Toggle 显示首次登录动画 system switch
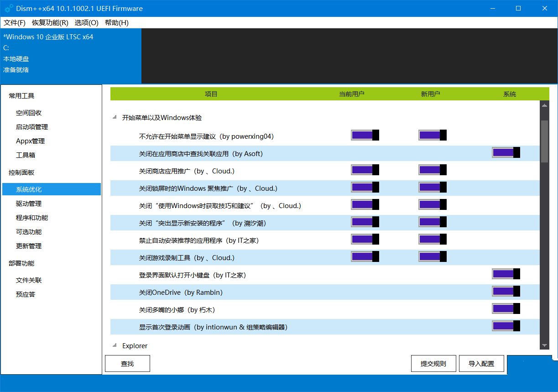 506,326
